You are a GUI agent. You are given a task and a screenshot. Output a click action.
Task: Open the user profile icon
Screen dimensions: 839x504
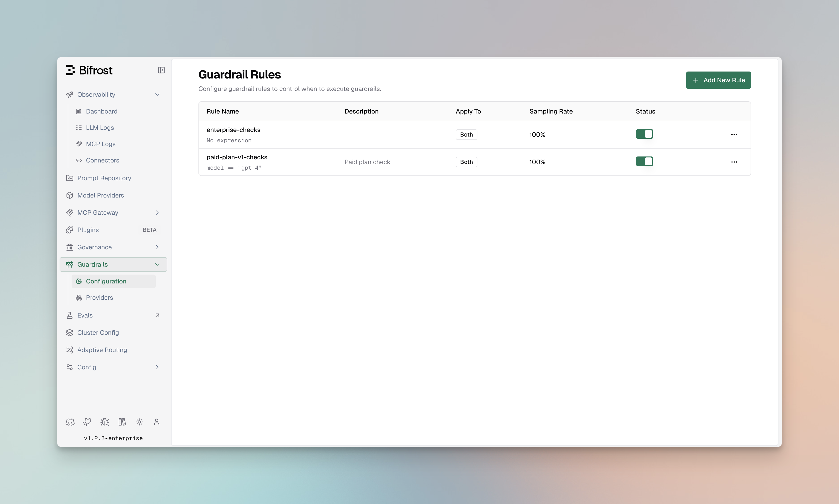tap(156, 422)
